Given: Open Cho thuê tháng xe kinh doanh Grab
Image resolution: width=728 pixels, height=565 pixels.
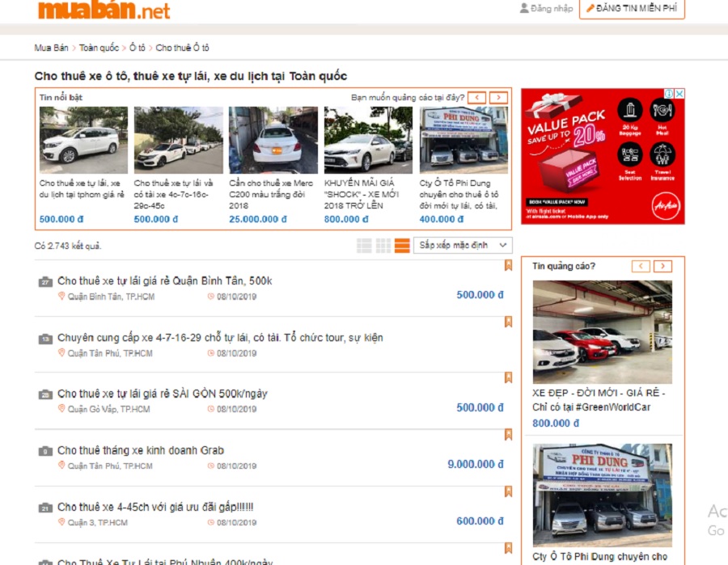Looking at the screenshot, I should (141, 450).
